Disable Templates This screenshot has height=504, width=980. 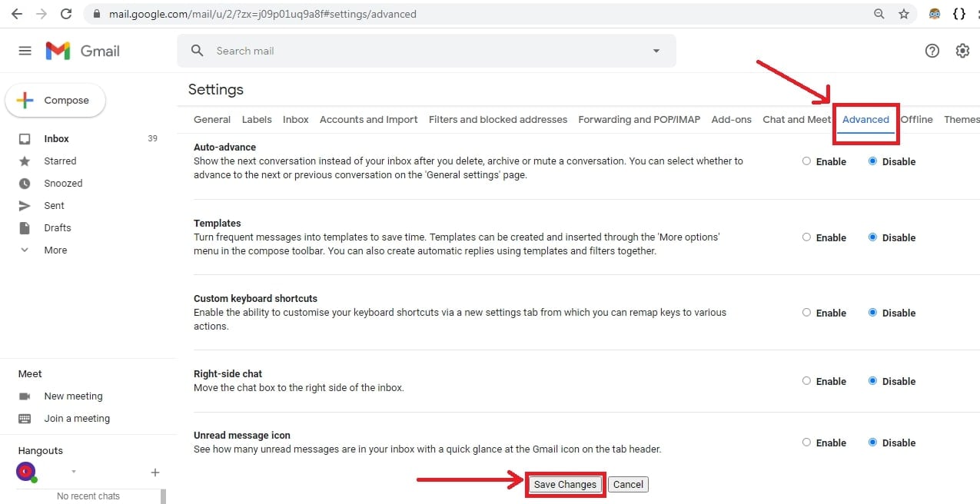872,237
